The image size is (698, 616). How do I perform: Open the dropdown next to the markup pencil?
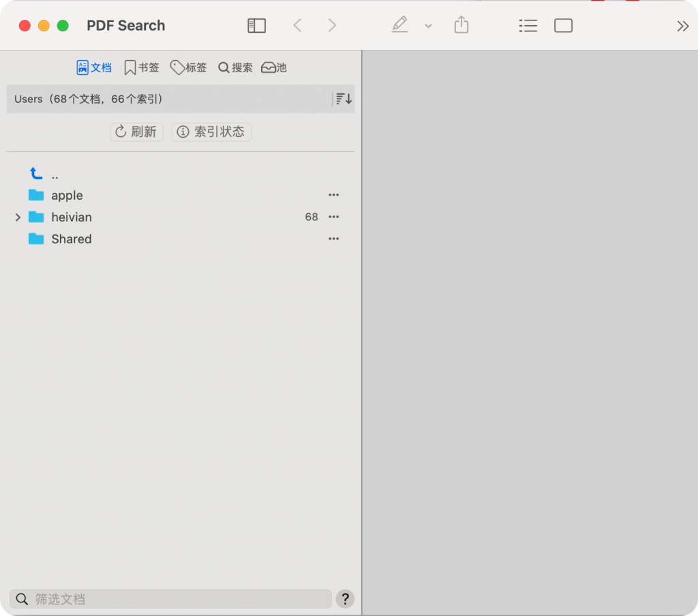tap(428, 26)
